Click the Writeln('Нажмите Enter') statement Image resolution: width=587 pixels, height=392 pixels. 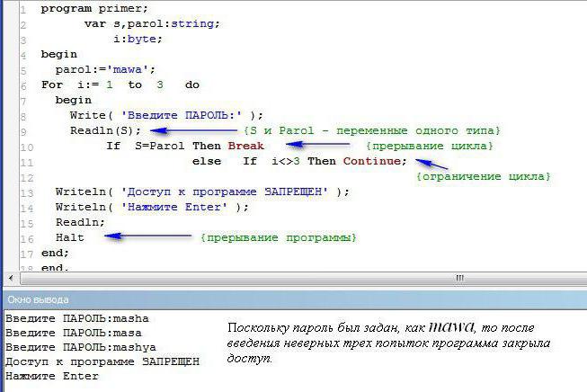[152, 207]
